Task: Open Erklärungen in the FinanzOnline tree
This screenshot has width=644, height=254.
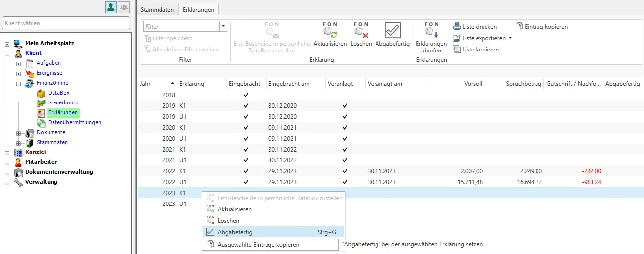Action: click(x=63, y=112)
